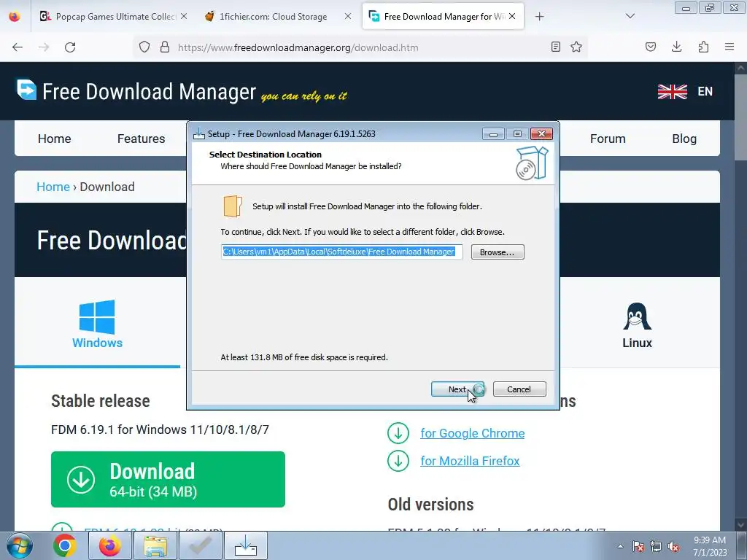This screenshot has height=560, width=747.
Task: Click the tracking protection shield icon
Action: [x=144, y=47]
